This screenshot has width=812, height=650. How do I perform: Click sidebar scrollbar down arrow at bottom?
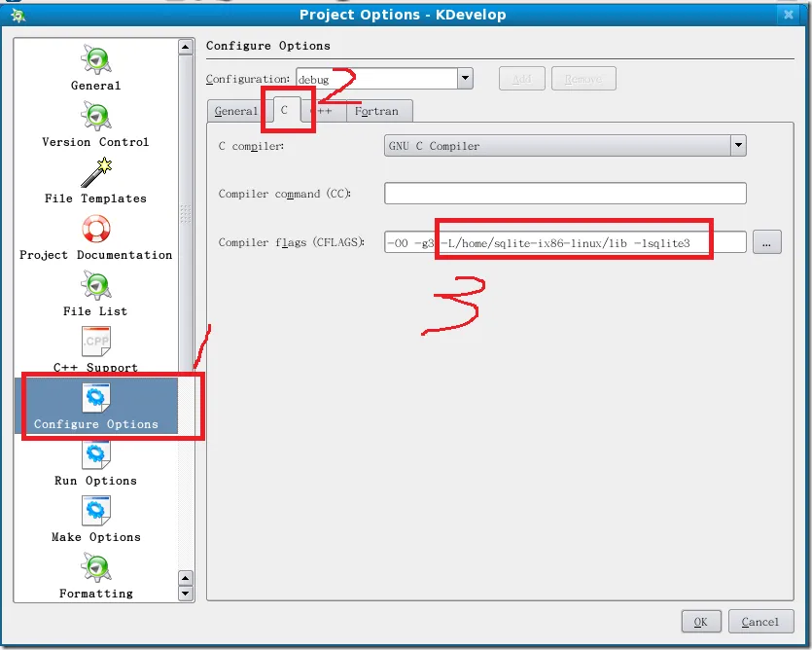point(186,593)
